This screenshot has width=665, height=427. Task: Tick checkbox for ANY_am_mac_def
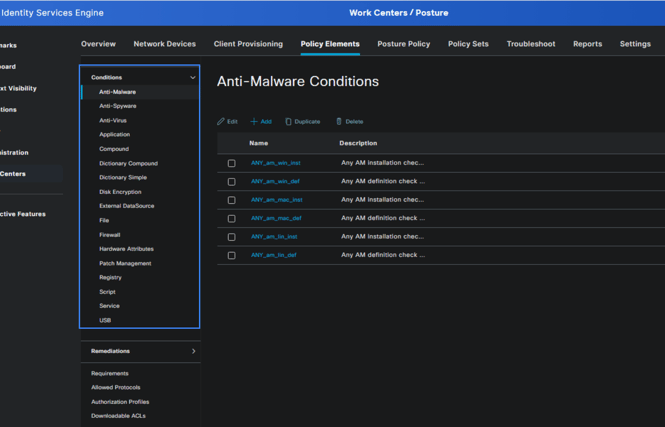point(232,218)
